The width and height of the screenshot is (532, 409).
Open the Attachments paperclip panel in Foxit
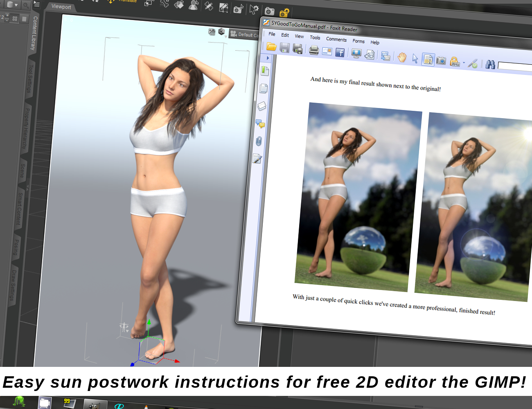click(259, 142)
